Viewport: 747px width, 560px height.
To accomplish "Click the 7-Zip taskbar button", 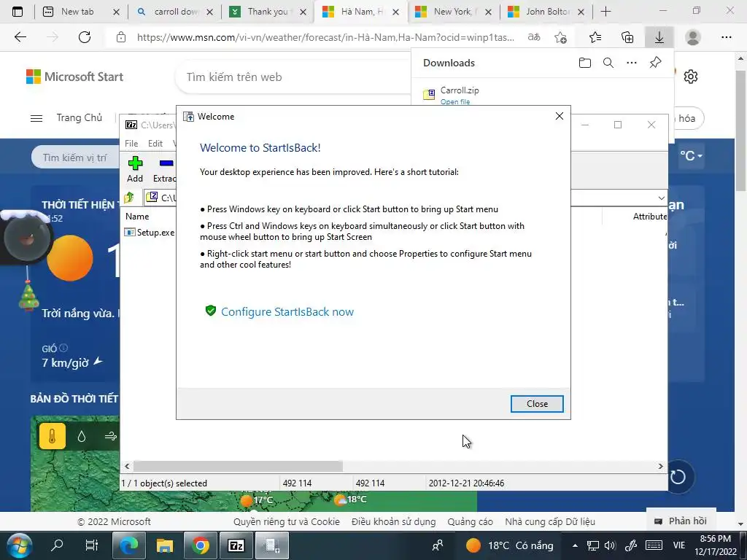I will tap(236, 545).
